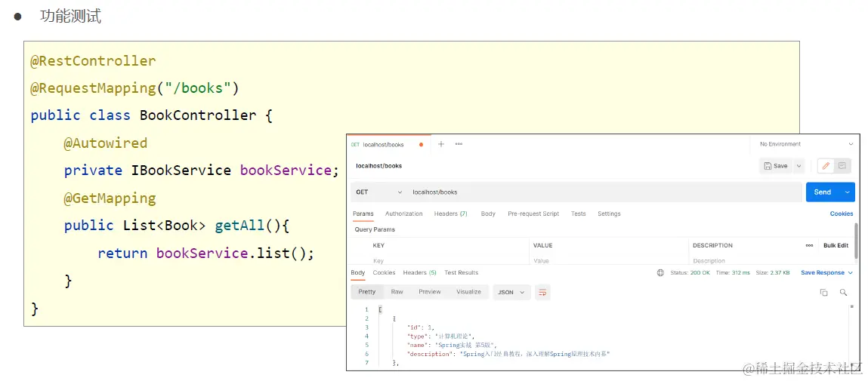Search the response with magnifier icon
The width and height of the screenshot is (868, 381).
coord(843,292)
